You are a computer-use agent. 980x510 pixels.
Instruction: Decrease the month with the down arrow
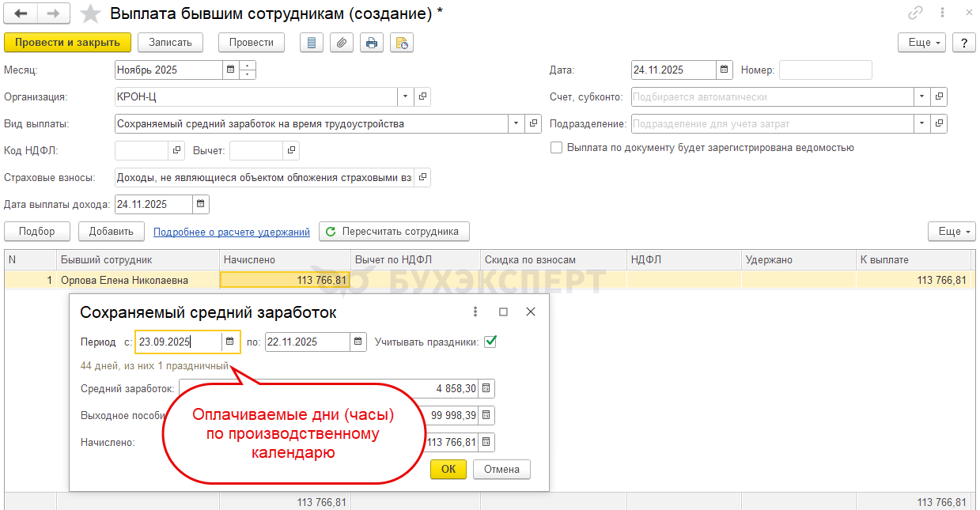[248, 74]
